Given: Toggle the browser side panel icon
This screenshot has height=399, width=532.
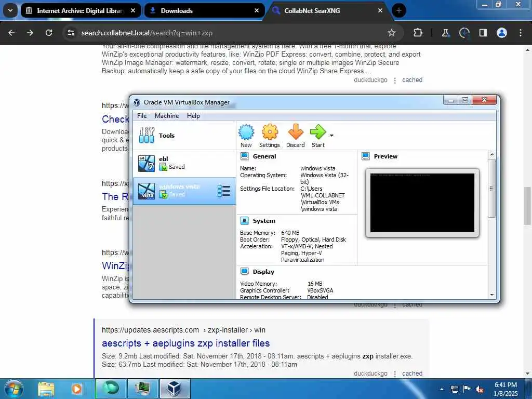Looking at the screenshot, I should 483,33.
